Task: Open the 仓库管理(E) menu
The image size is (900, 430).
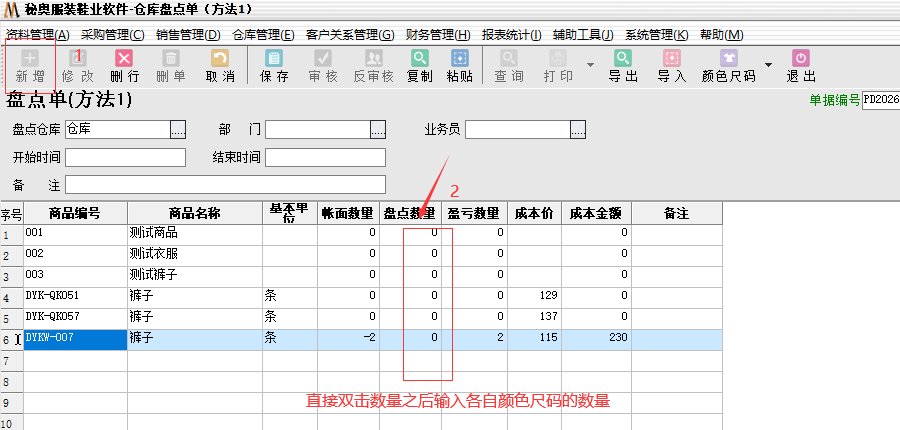Action: pyautogui.click(x=263, y=35)
